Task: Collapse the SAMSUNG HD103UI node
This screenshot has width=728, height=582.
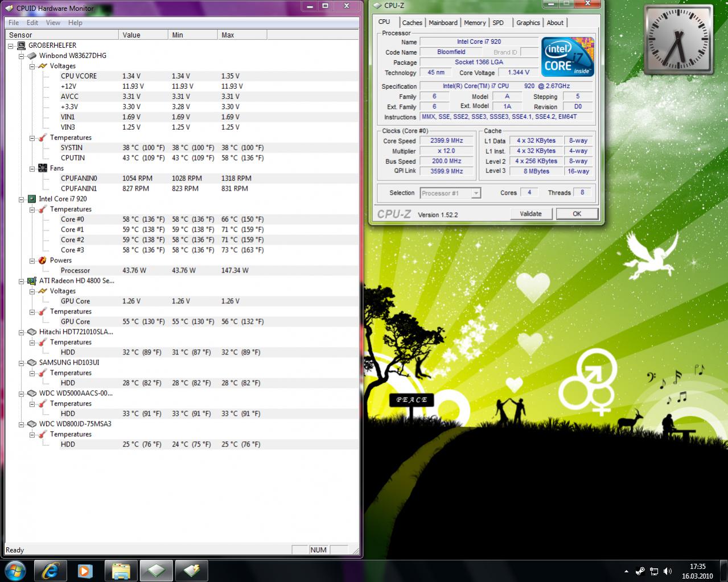Action: (x=22, y=363)
